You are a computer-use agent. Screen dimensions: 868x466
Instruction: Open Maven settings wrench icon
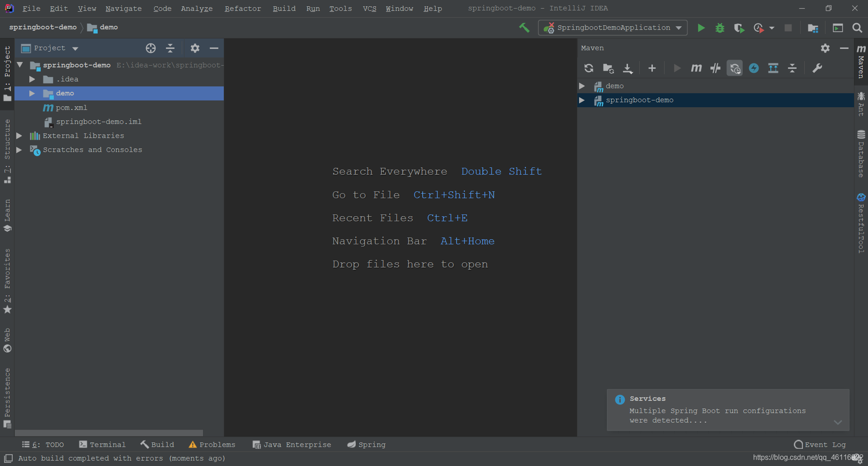(817, 68)
